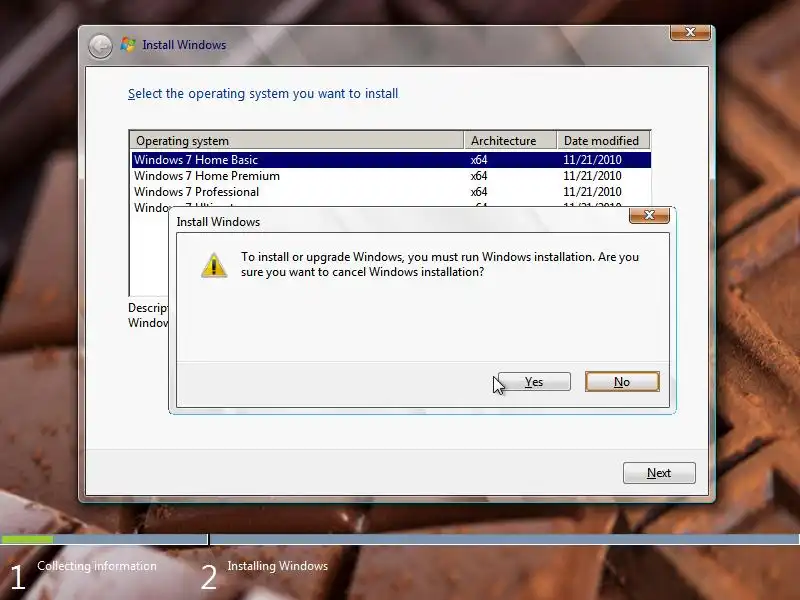
Task: Select Windows 7 Home Basic row
Action: tap(391, 160)
